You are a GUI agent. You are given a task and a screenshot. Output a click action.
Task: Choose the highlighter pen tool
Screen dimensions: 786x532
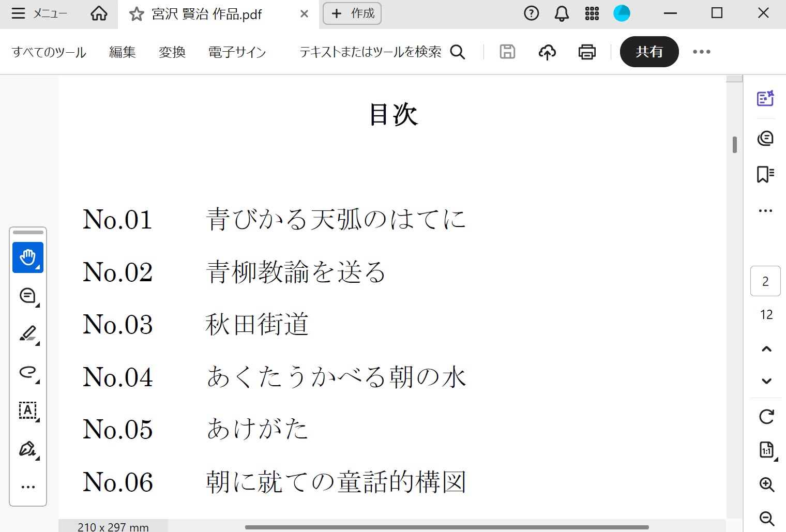27,333
